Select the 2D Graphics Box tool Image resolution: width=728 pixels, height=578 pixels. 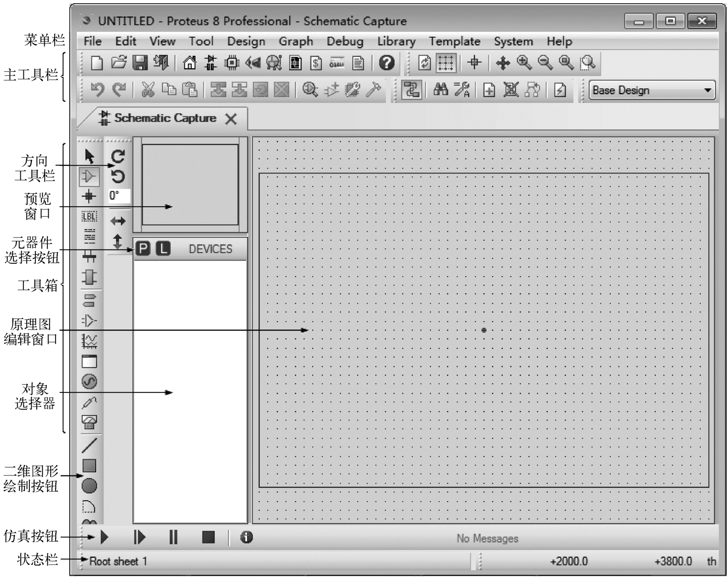click(89, 466)
